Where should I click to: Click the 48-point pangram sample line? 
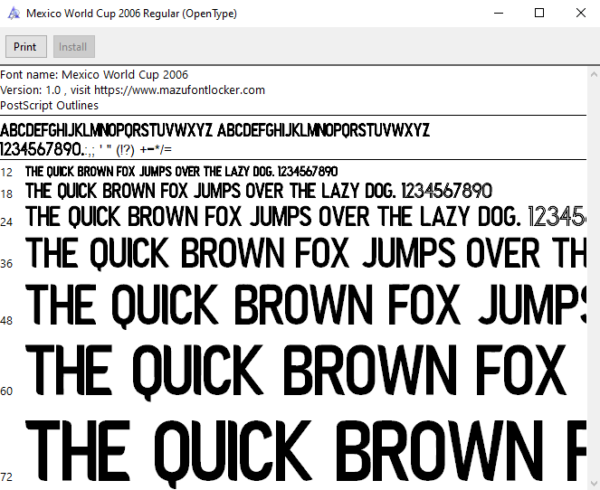[x=306, y=305]
